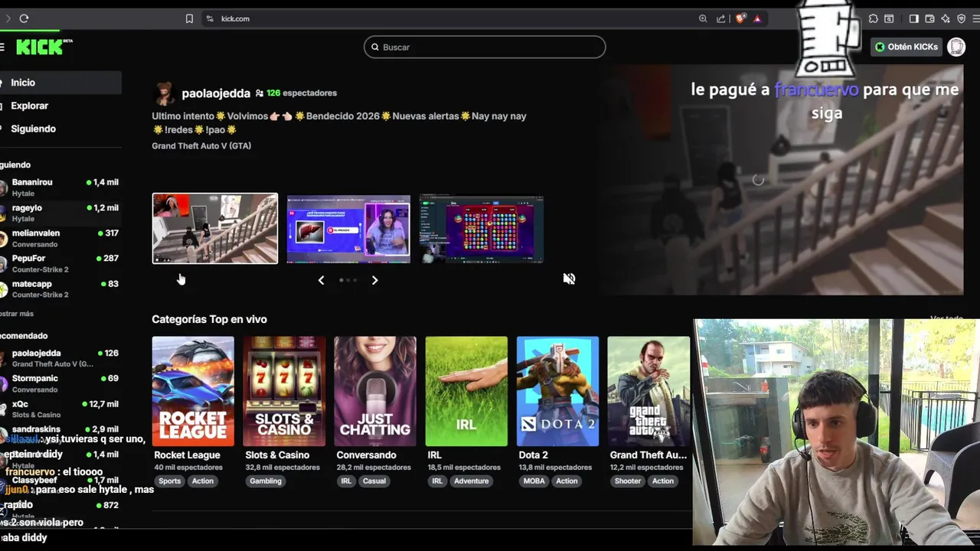Open the Conversando category title link
Image resolution: width=980 pixels, height=551 pixels.
(x=367, y=455)
